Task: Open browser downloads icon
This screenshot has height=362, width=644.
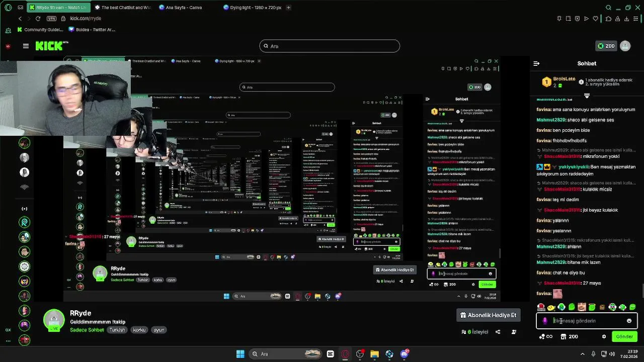Action: (626, 19)
